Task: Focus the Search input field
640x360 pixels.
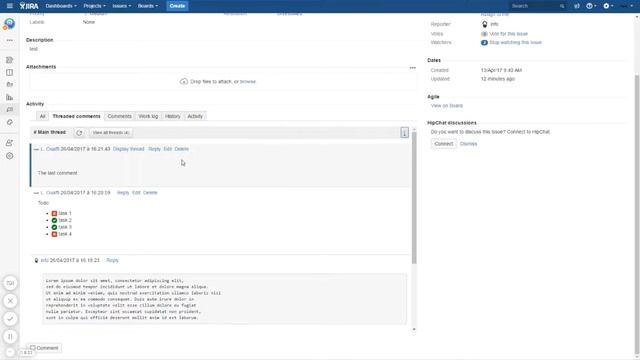Action: coord(535,6)
